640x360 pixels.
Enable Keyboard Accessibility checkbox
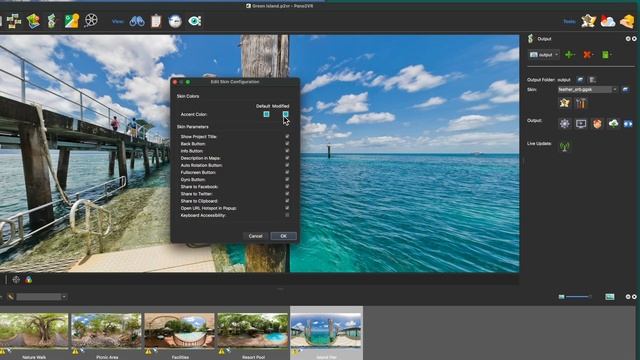pyautogui.click(x=287, y=215)
